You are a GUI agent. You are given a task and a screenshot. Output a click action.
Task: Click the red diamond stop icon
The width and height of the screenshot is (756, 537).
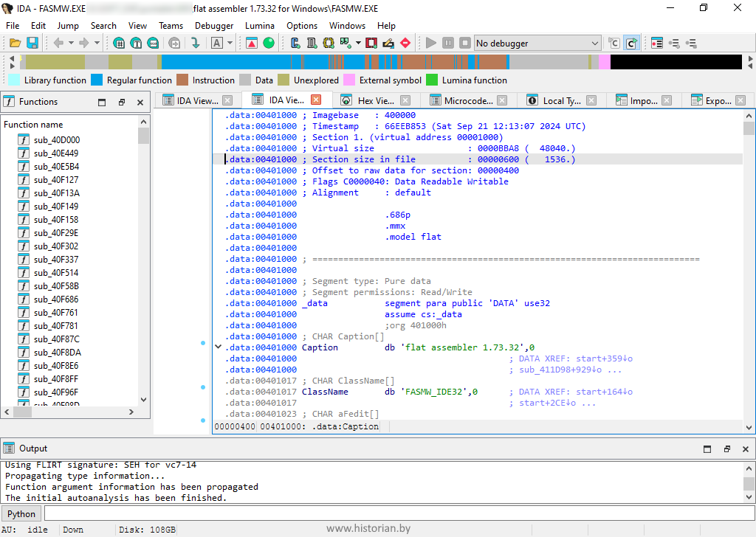coord(405,44)
